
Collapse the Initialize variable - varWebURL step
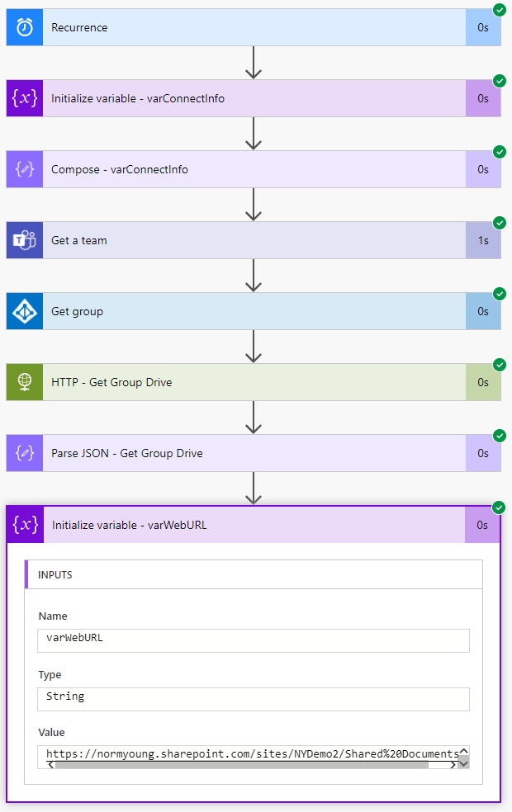248,525
